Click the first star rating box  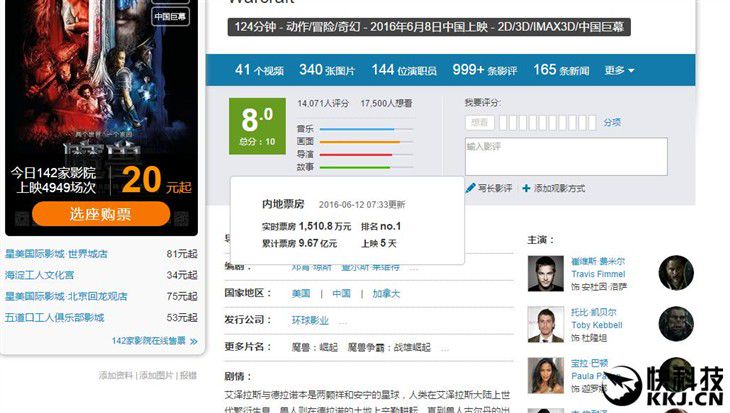coord(503,123)
